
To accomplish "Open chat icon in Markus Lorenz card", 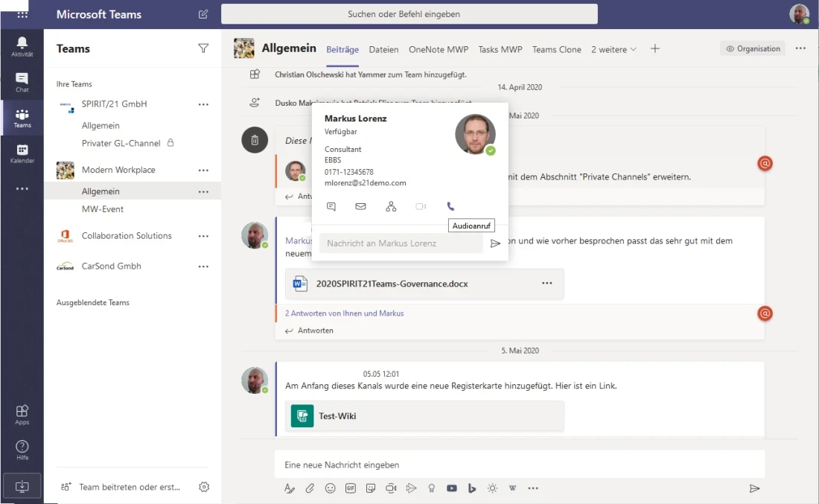I will (331, 206).
